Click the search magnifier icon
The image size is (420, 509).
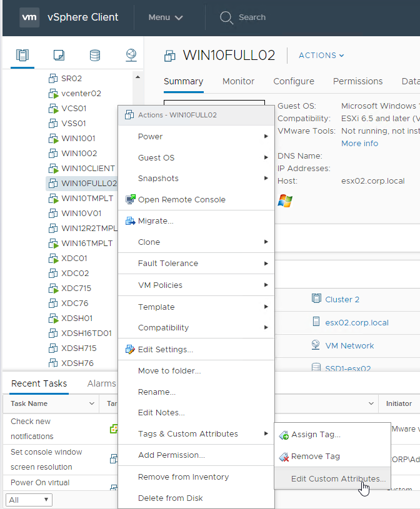[x=226, y=17]
